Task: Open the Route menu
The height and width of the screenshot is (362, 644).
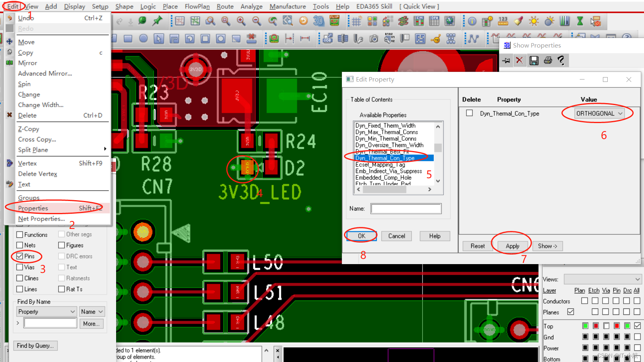Action: click(225, 6)
